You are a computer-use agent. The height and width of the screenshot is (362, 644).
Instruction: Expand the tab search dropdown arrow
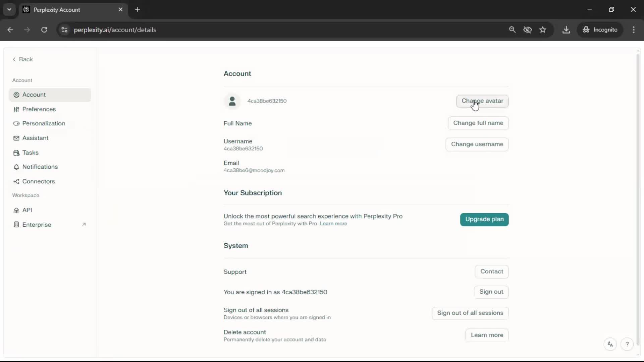click(x=9, y=9)
